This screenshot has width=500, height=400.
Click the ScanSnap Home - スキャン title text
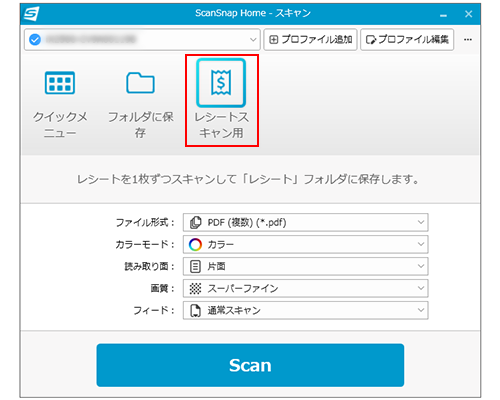pyautogui.click(x=253, y=13)
